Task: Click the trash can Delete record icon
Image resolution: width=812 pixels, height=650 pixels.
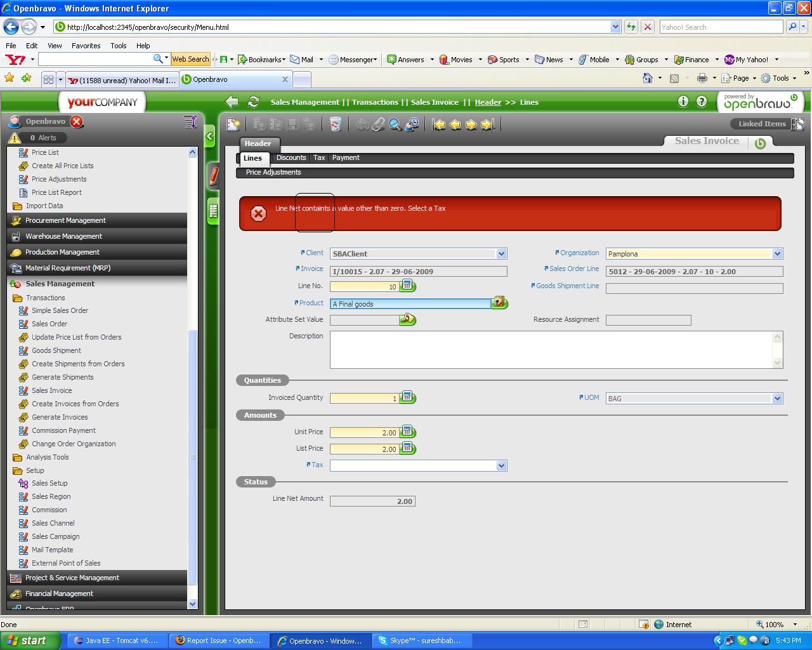Action: pos(336,124)
